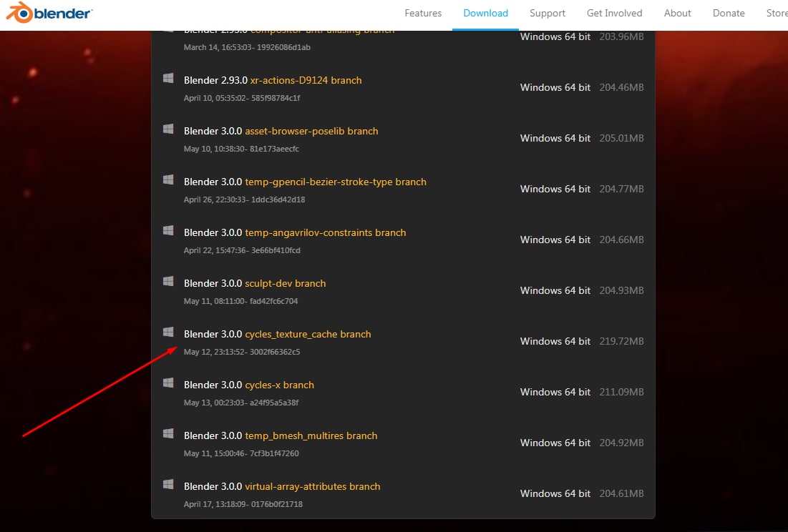788x532 pixels.
Task: Click the 204.61MB file size
Action: [622, 493]
